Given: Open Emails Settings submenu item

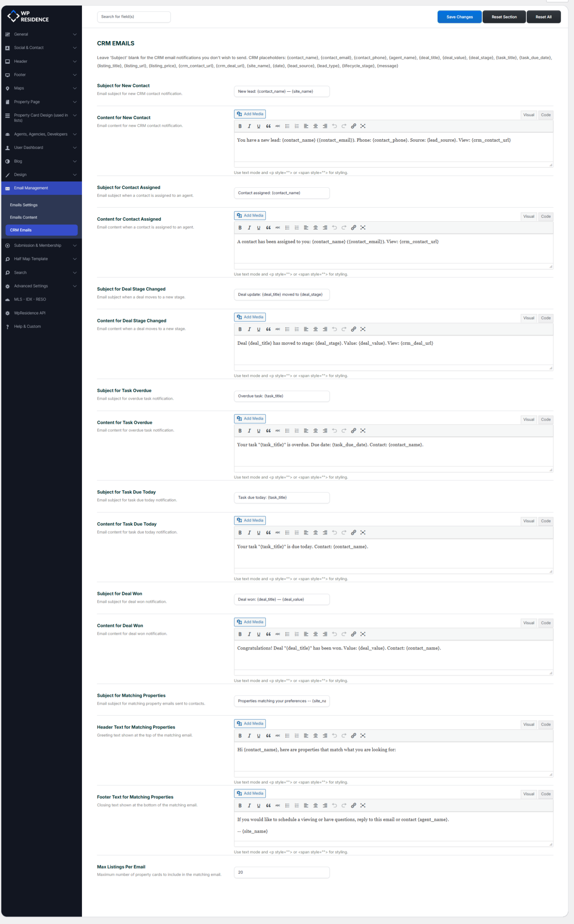Looking at the screenshot, I should [24, 205].
